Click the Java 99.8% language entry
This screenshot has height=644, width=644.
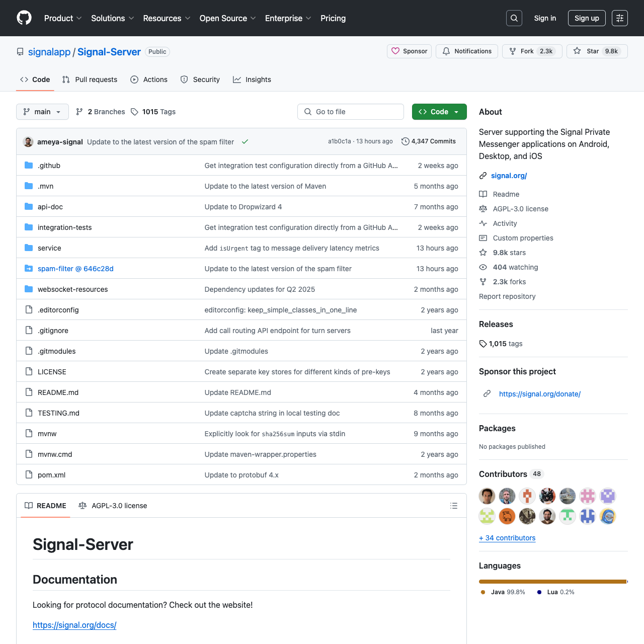pyautogui.click(x=503, y=592)
